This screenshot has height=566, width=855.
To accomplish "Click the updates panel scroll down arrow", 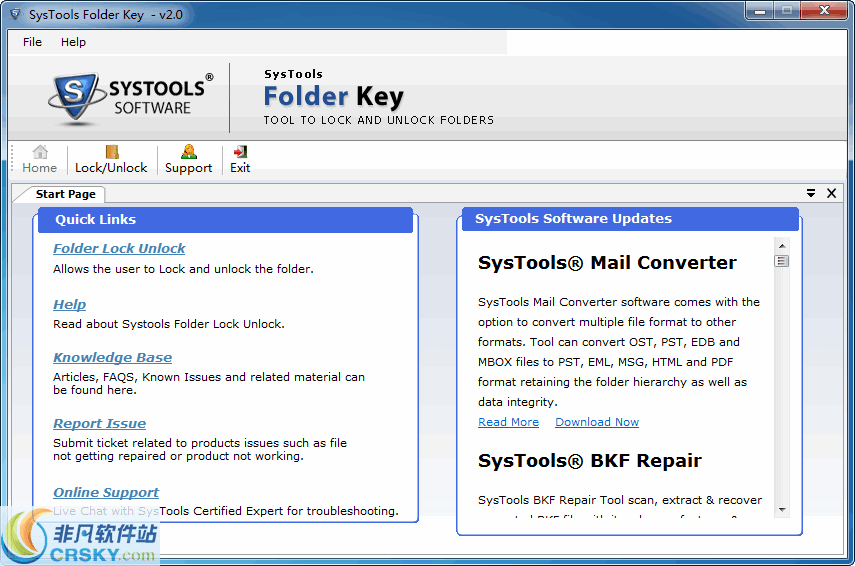I will point(782,510).
